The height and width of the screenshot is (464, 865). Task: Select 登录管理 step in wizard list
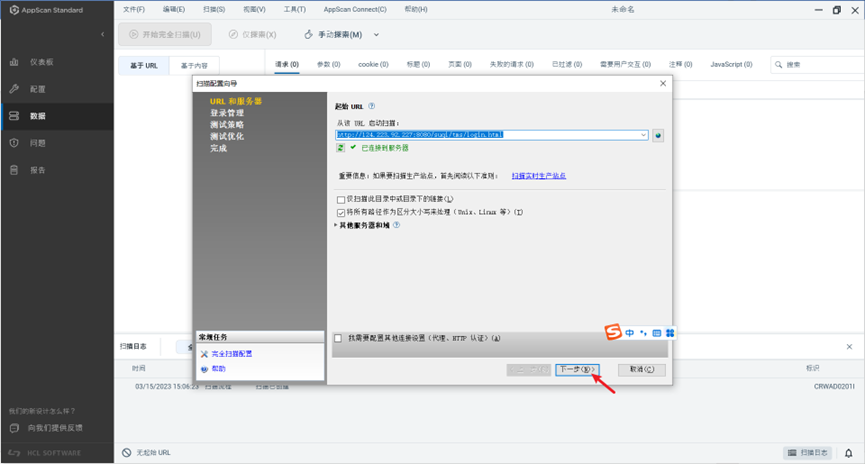tap(227, 113)
